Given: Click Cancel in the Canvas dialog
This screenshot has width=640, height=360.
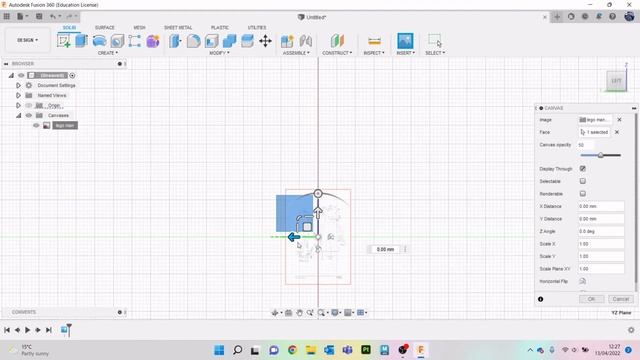Looking at the screenshot, I should [621, 299].
